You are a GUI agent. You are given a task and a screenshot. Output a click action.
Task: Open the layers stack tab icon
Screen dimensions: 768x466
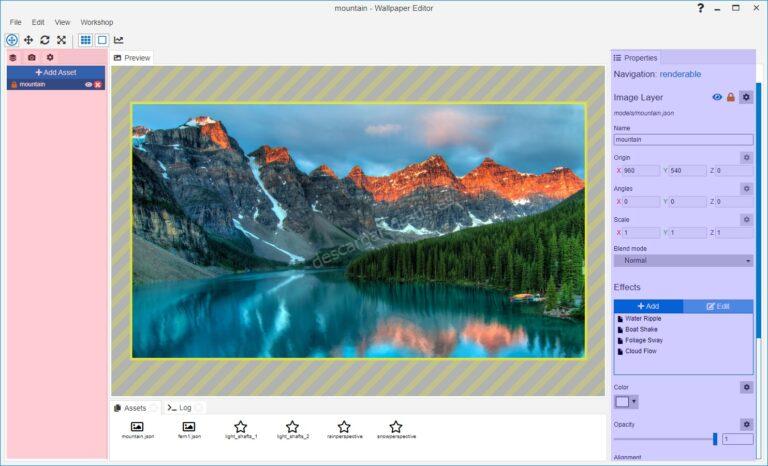point(13,58)
